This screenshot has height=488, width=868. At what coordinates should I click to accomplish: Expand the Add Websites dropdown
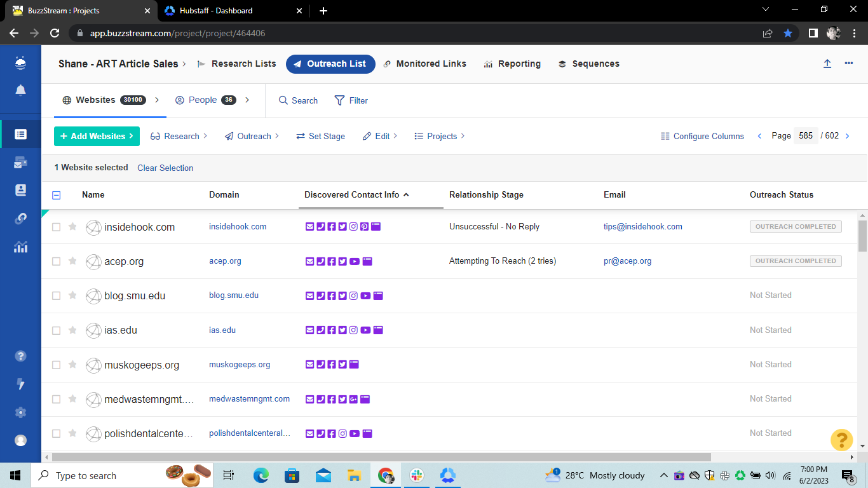(x=97, y=136)
